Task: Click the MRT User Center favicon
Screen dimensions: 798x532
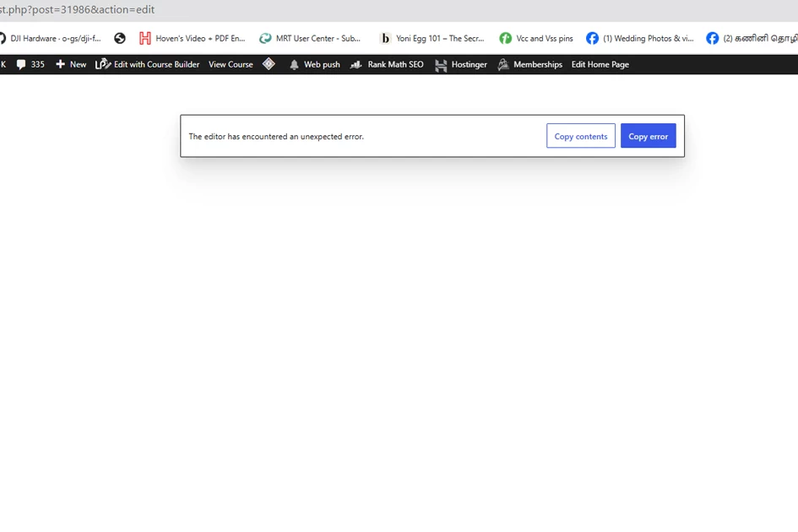Action: point(265,38)
